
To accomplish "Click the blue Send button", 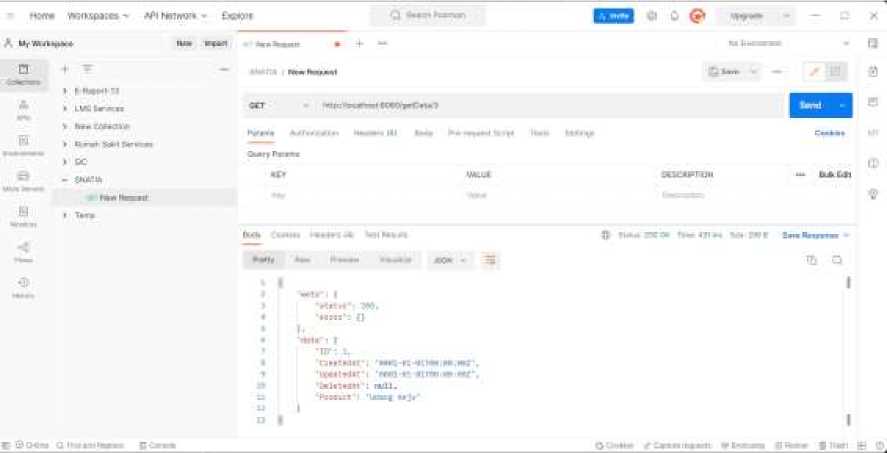I will [810, 105].
